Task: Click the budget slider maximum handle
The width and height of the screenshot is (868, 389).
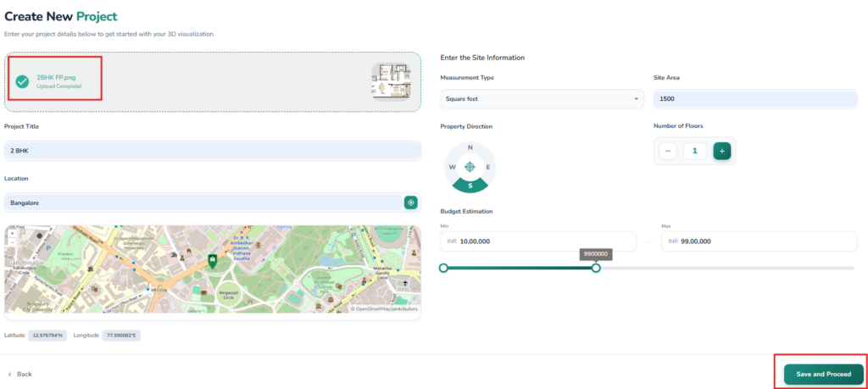Action: click(596, 268)
